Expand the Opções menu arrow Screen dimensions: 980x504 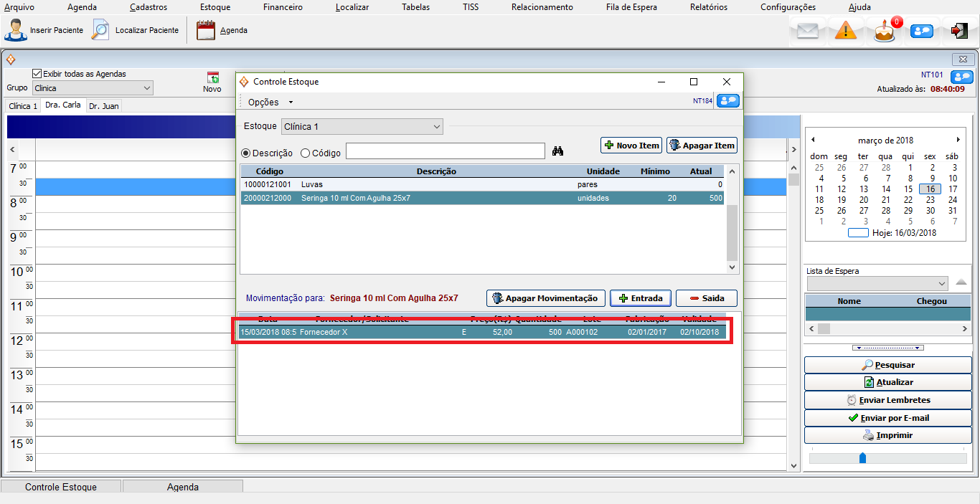pyautogui.click(x=291, y=103)
